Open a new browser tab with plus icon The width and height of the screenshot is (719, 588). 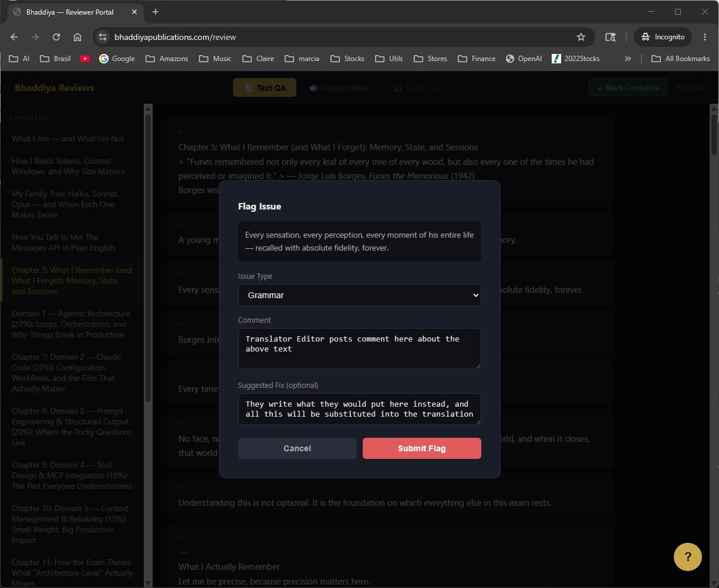click(156, 12)
